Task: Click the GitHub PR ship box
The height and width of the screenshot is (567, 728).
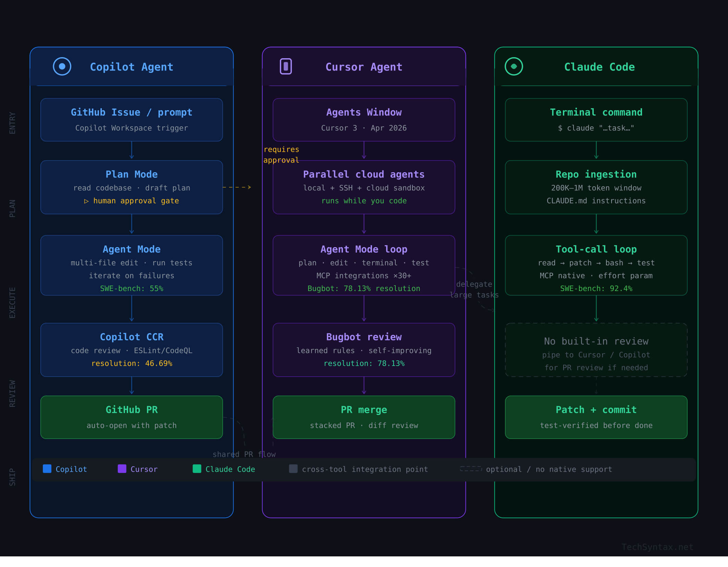Action: coord(132,417)
